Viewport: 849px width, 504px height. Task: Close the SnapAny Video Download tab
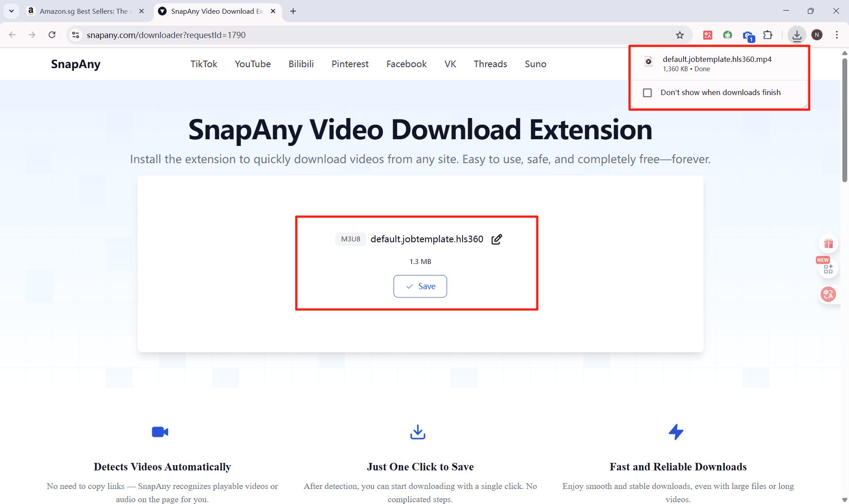273,11
